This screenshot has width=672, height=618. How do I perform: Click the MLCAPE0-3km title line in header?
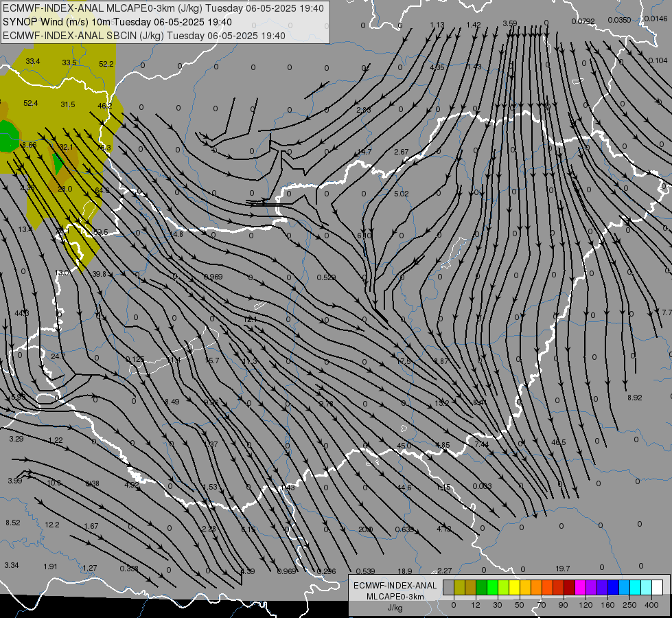coord(163,8)
